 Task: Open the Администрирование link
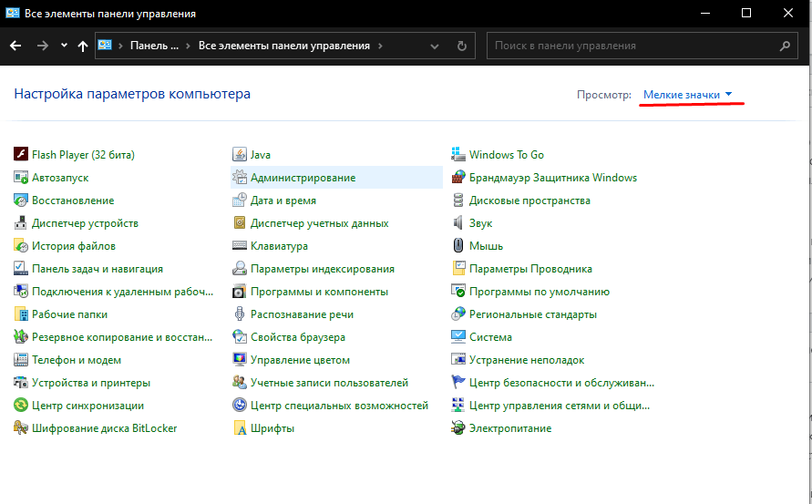click(303, 178)
